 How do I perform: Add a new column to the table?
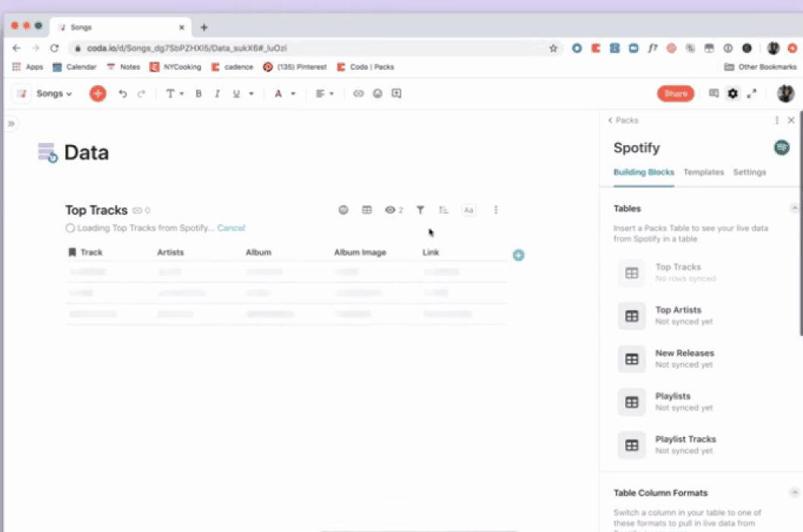pos(519,255)
